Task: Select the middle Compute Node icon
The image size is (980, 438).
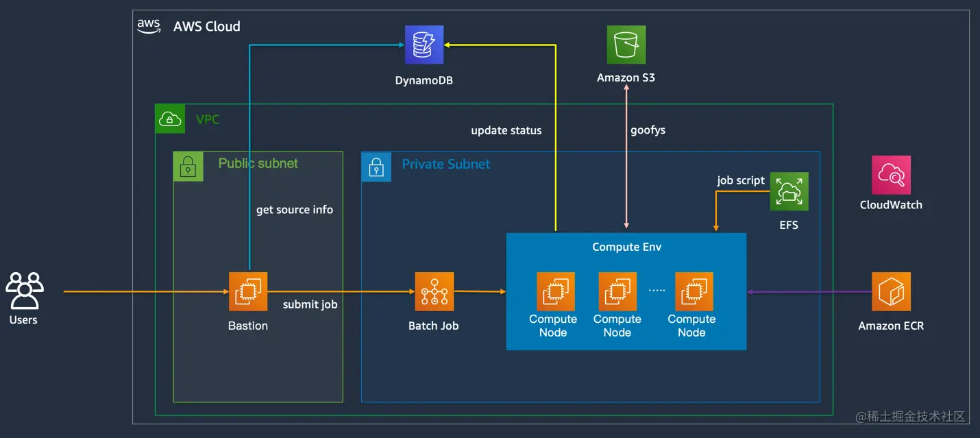Action: (x=617, y=291)
